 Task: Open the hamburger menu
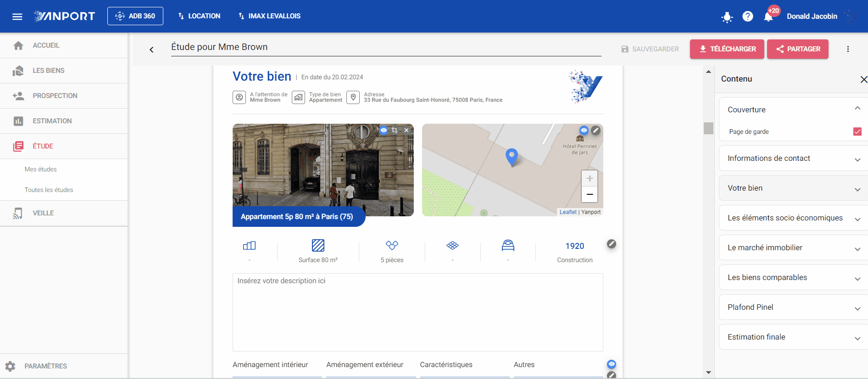pyautogui.click(x=17, y=16)
